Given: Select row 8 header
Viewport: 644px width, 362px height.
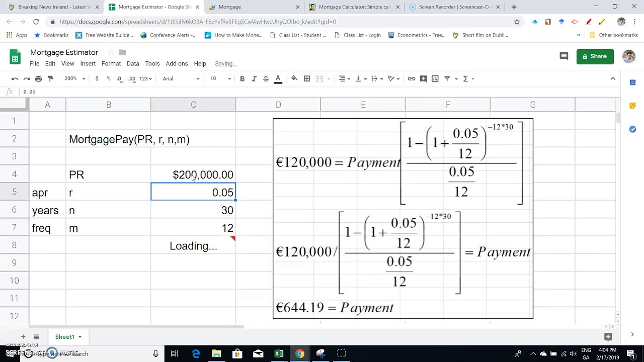Looking at the screenshot, I should (14, 245).
